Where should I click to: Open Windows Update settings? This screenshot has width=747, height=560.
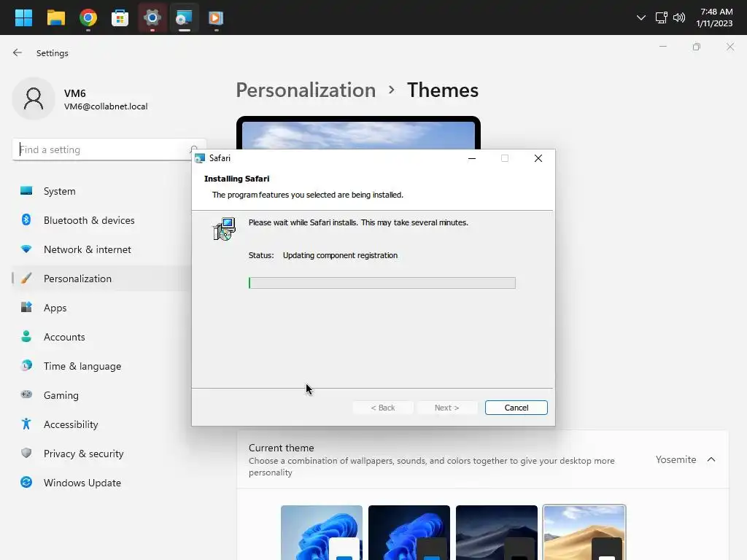point(101,483)
